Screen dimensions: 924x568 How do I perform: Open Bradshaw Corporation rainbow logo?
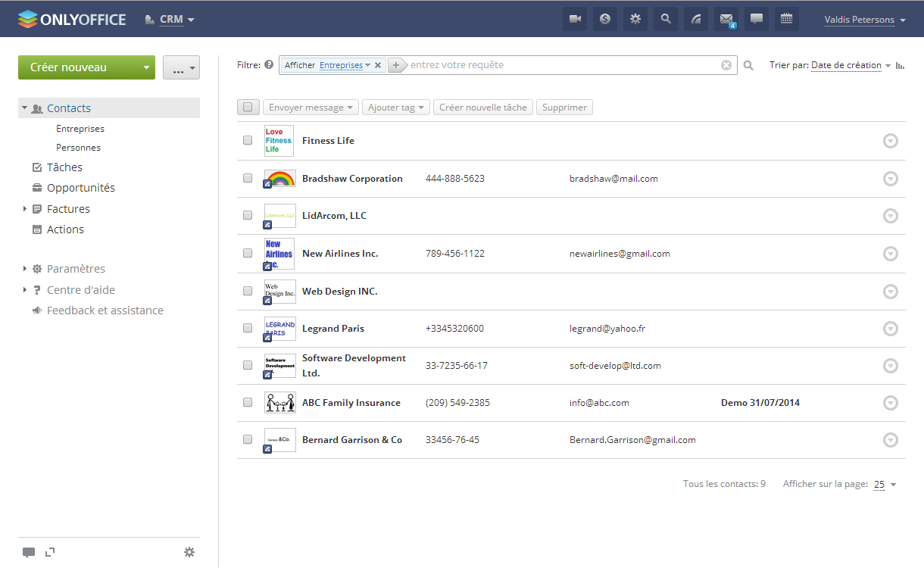tap(279, 179)
